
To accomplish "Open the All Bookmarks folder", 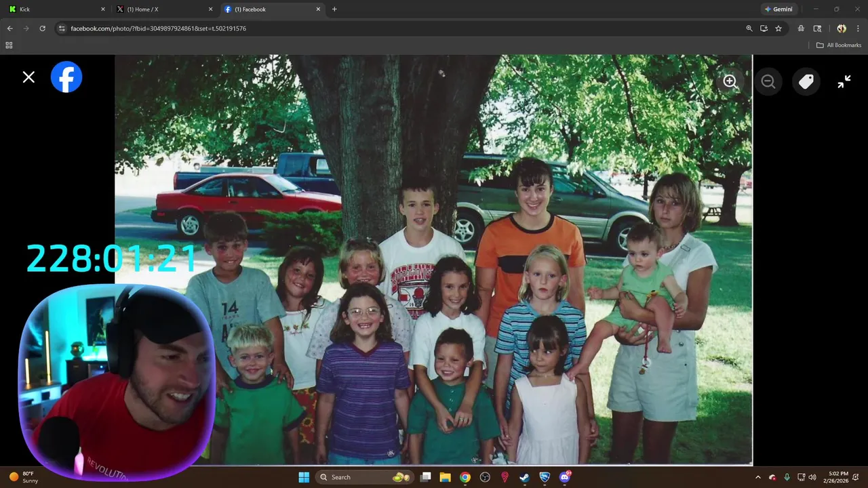I will click(x=839, y=45).
